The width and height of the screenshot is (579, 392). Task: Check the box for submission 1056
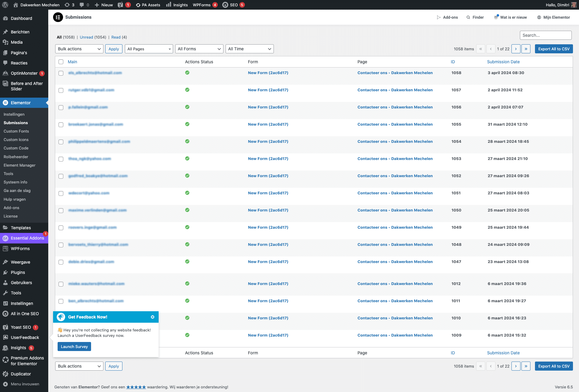tap(61, 108)
